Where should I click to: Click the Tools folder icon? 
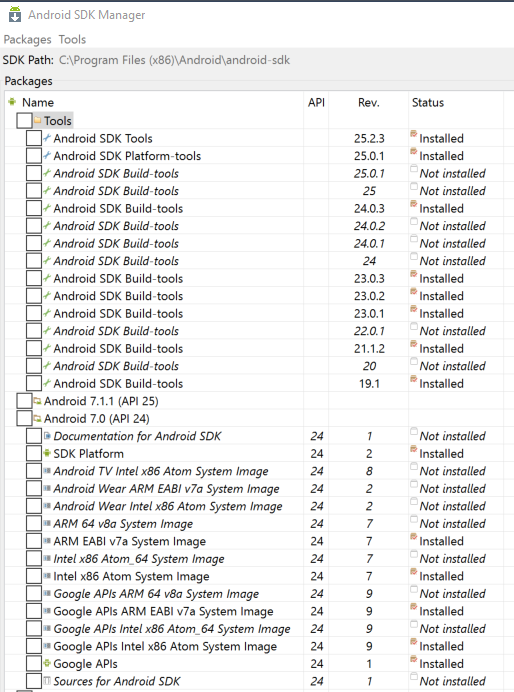coord(38,120)
